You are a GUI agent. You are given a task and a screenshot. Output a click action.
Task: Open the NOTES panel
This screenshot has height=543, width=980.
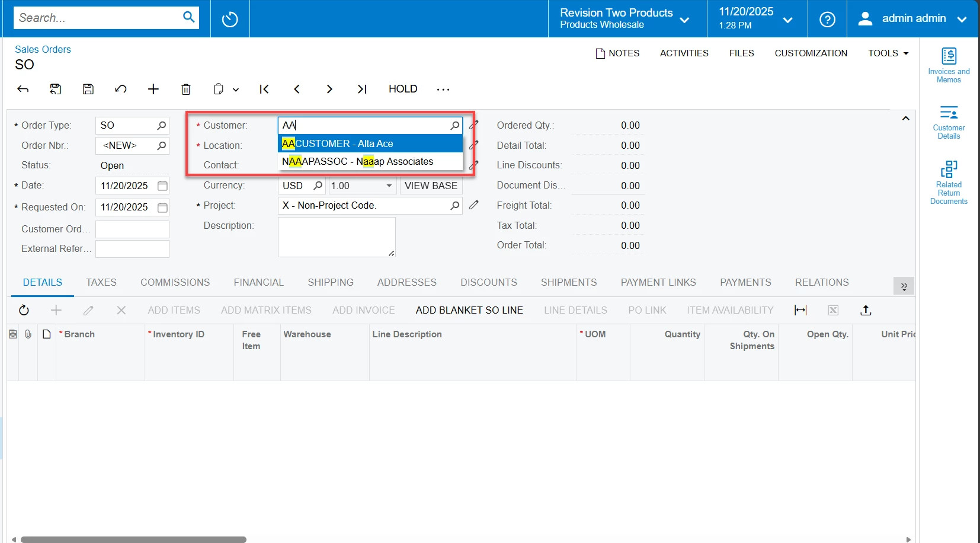coord(617,53)
